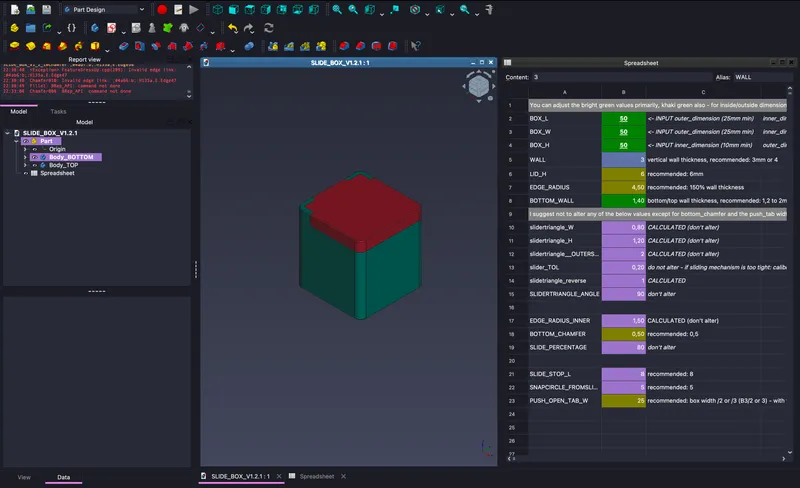Select the EDGE_RADIUS value cell 4,50
Image resolution: width=800 pixels, height=488 pixels.
(623, 187)
